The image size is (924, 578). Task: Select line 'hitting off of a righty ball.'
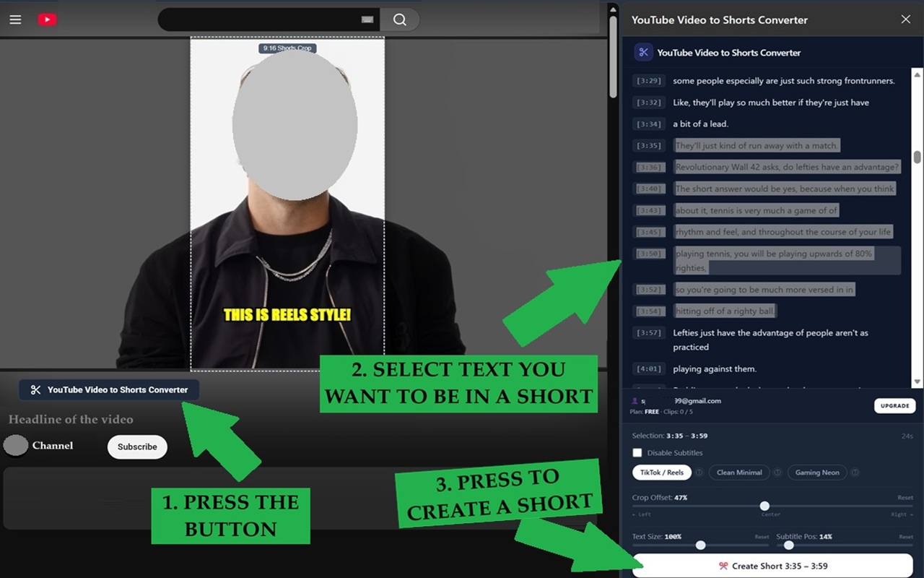[725, 311]
